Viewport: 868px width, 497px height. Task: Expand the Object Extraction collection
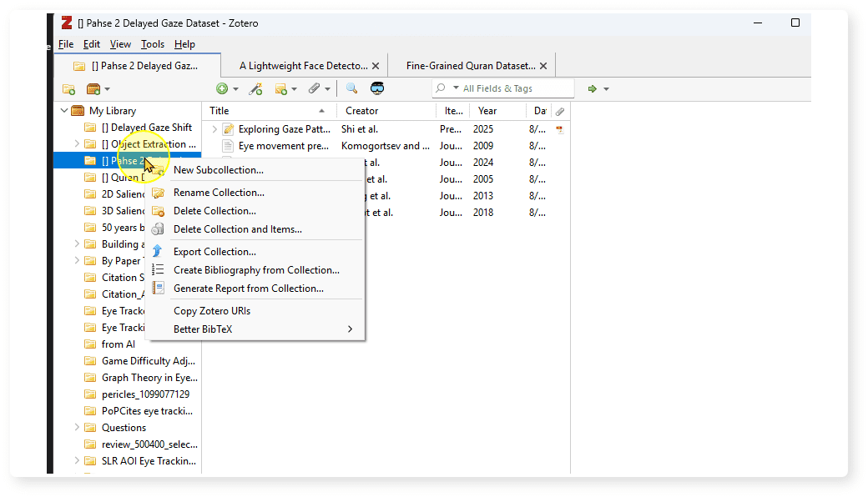tap(77, 143)
